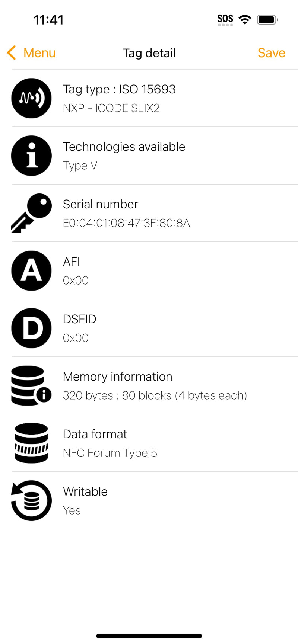
Task: Select the Tag type : ISO 15693 row
Action: pos(119,89)
